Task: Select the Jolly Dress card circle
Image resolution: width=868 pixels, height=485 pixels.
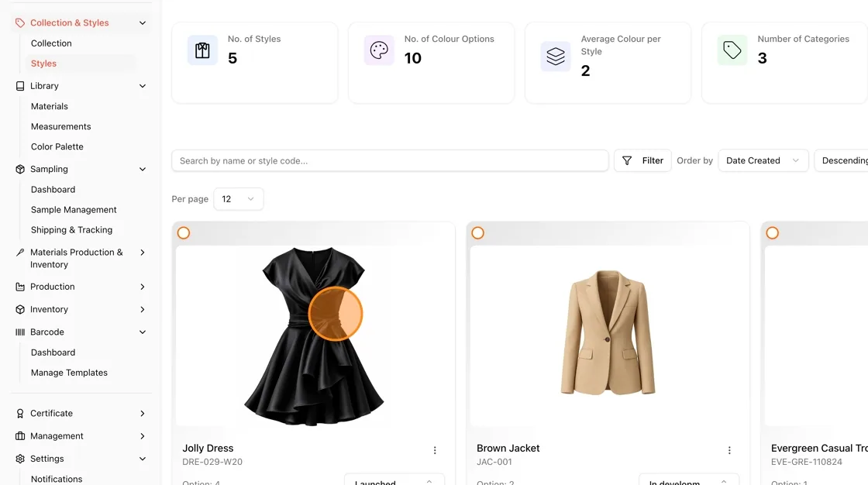Action: [x=184, y=233]
